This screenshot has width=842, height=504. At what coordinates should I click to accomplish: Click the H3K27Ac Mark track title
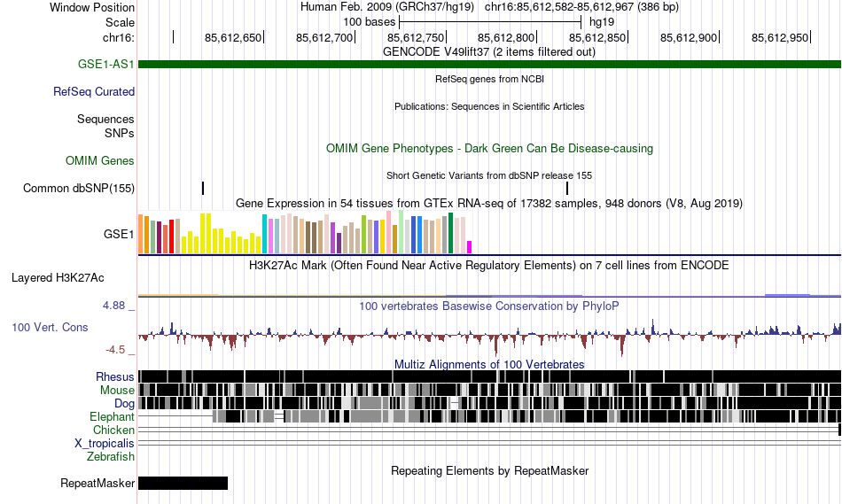pos(489,265)
